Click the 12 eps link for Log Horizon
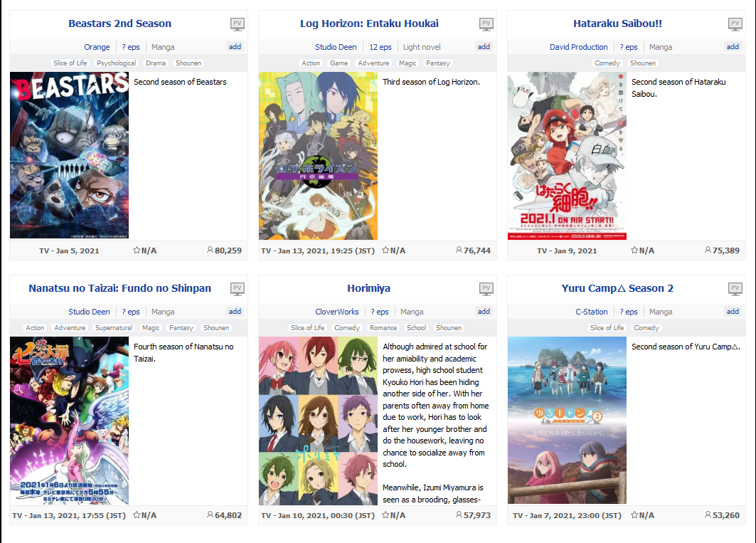Image resolution: width=756 pixels, height=543 pixels. point(380,47)
